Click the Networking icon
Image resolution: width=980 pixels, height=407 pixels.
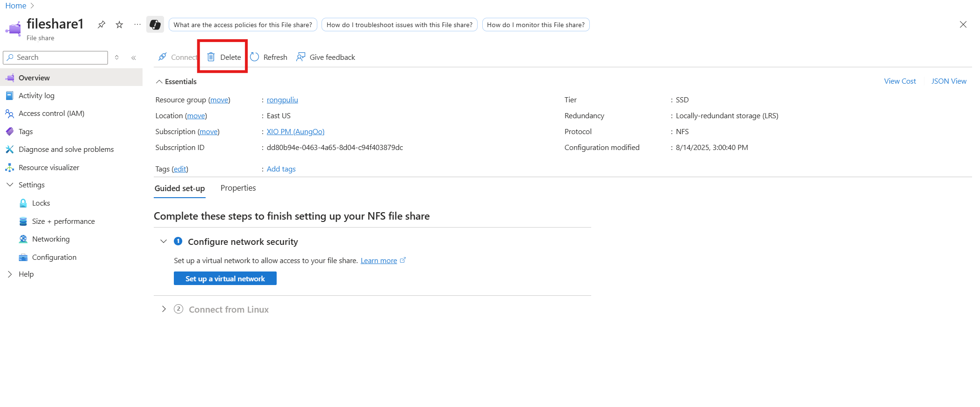tap(23, 239)
